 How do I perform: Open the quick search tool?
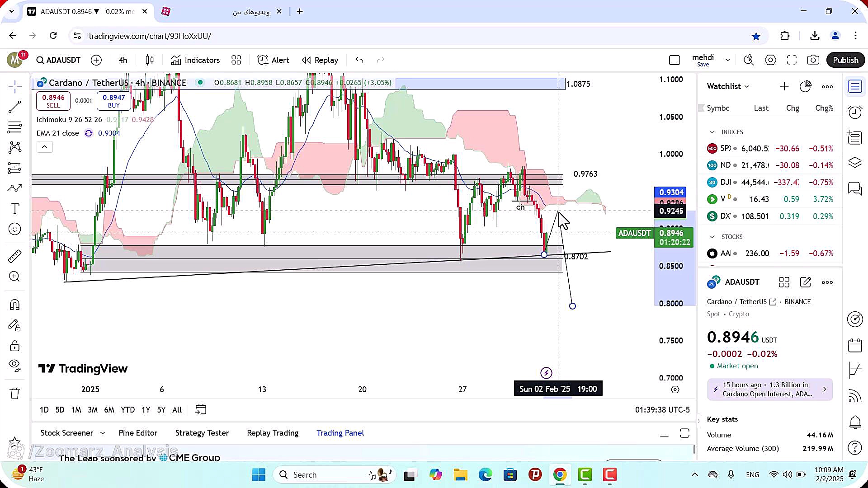coord(749,60)
